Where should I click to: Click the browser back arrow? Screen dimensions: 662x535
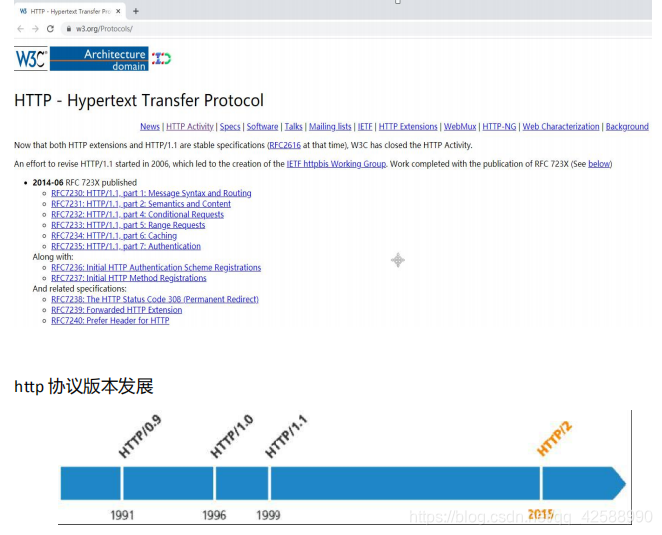pos(20,29)
